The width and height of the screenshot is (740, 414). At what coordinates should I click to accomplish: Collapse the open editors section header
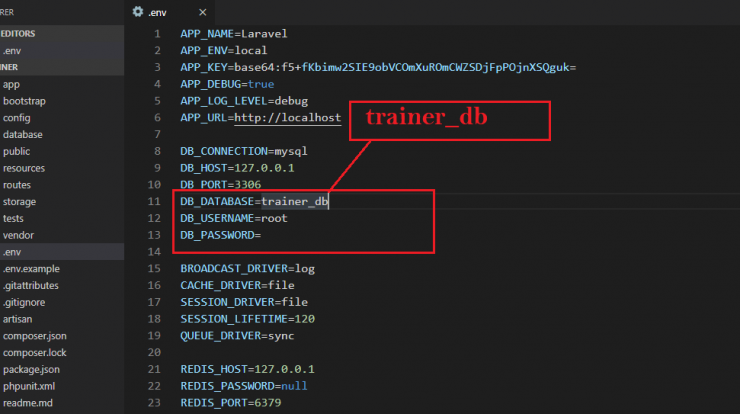(x=62, y=34)
